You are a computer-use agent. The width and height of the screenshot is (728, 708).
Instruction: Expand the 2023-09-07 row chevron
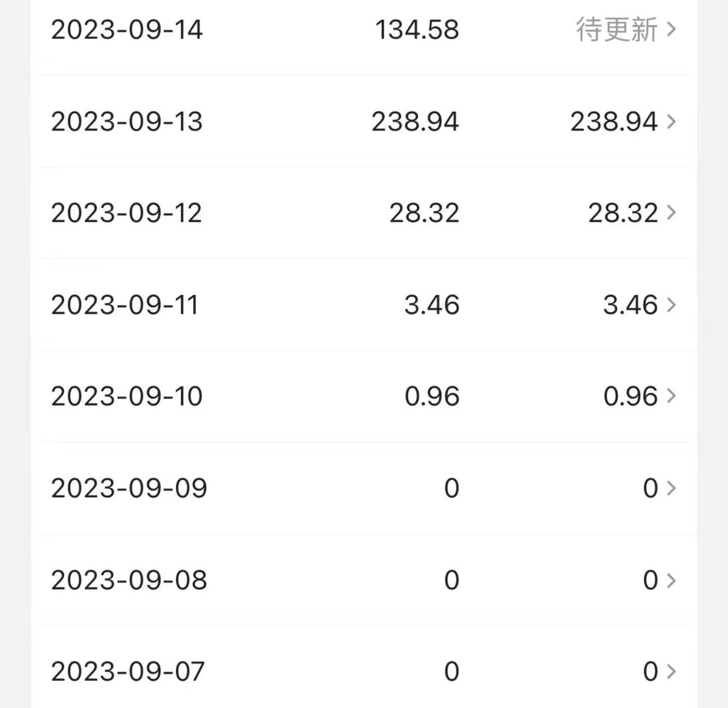click(671, 672)
